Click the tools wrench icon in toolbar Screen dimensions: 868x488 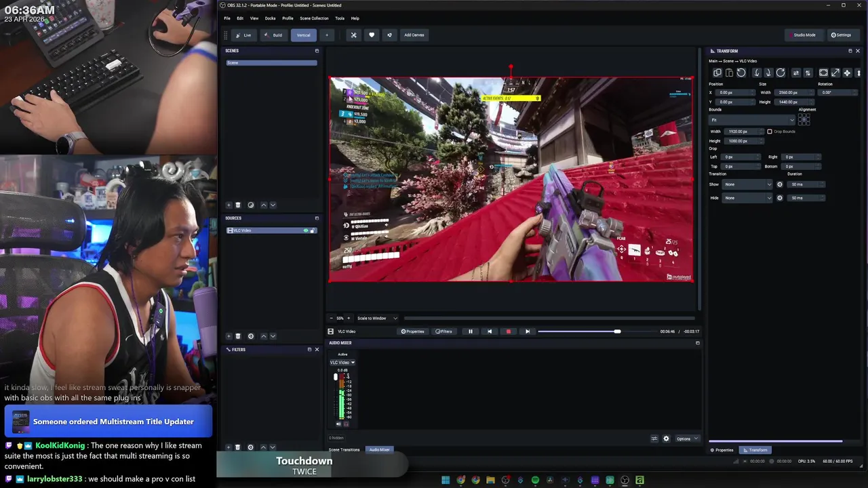pyautogui.click(x=353, y=35)
